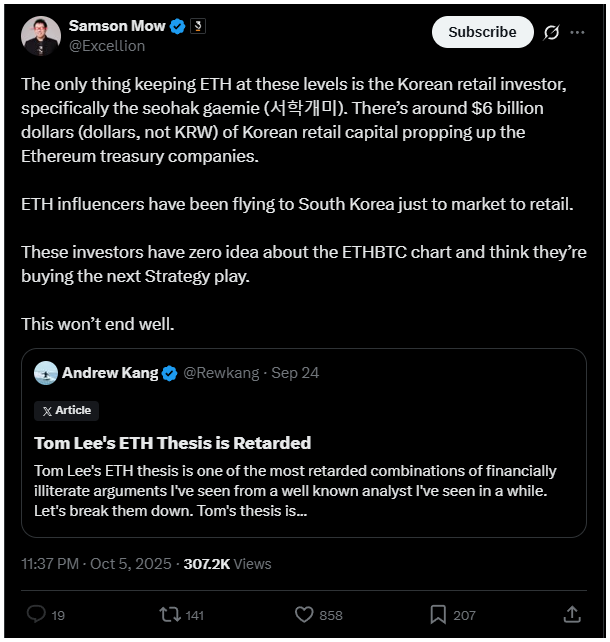
Task: Open Samson Mow's profile picture
Action: pos(41,35)
